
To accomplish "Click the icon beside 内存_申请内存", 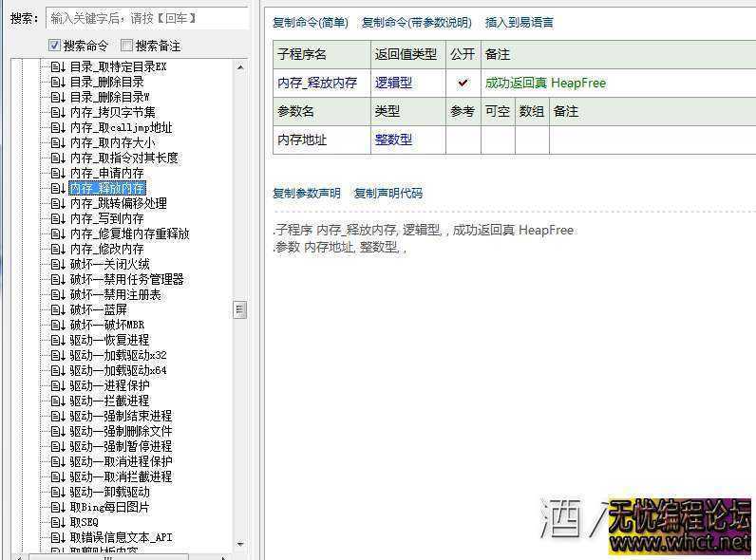I will [58, 174].
